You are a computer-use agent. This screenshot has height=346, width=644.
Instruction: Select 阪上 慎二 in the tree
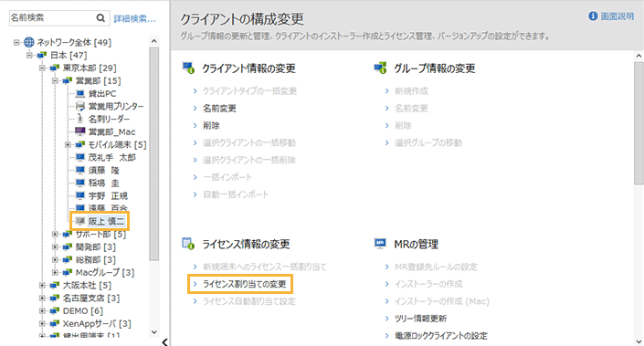[106, 221]
